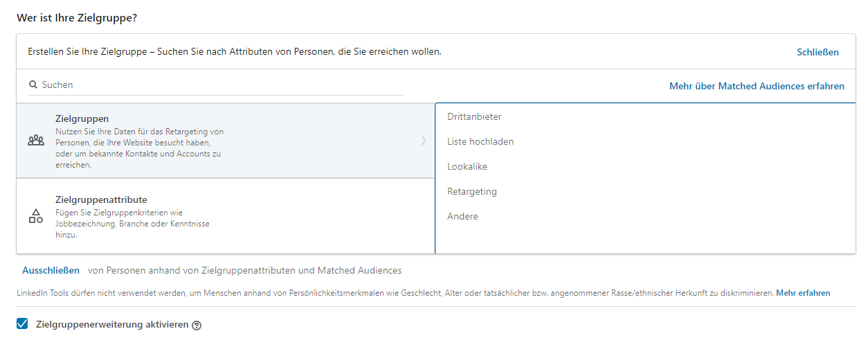This screenshot has width=868, height=347.
Task: Click the magnifier icon in the search bar
Action: point(33,85)
